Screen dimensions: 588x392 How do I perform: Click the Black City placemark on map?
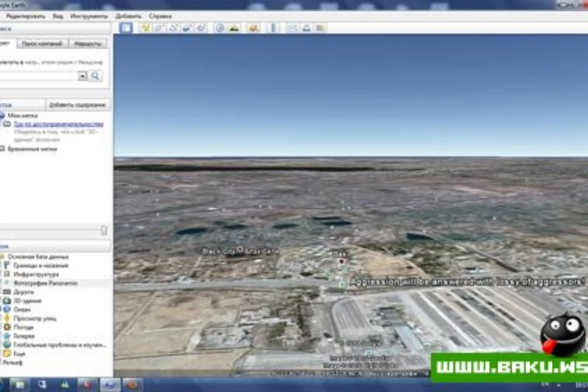240,250
